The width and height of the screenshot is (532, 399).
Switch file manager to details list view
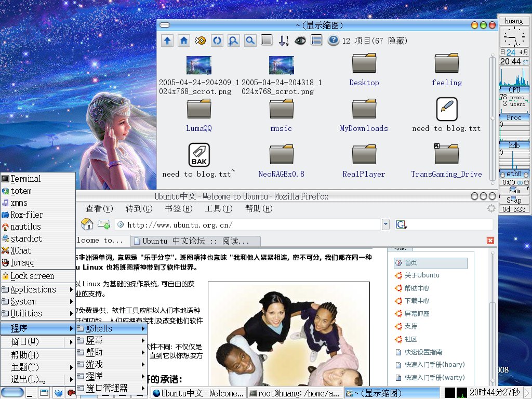(267, 41)
